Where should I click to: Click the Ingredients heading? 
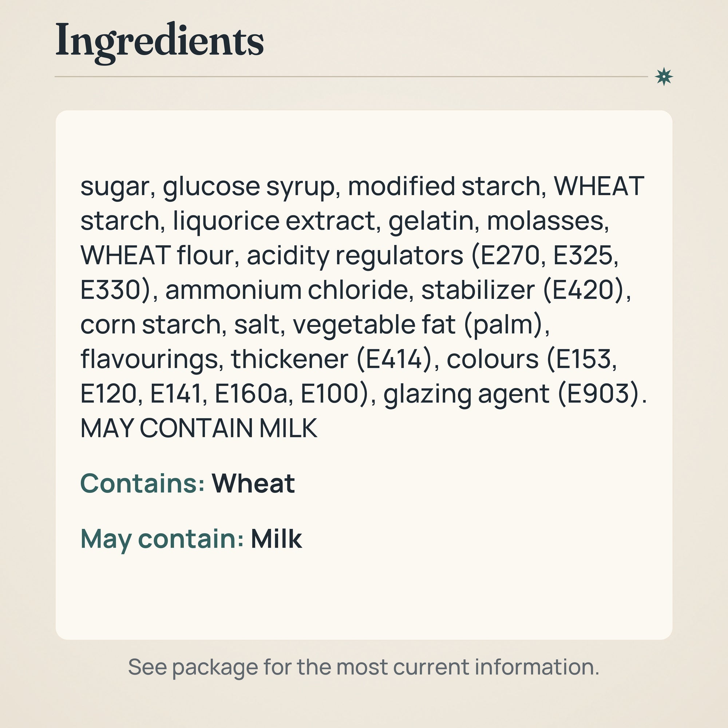pyautogui.click(x=159, y=42)
